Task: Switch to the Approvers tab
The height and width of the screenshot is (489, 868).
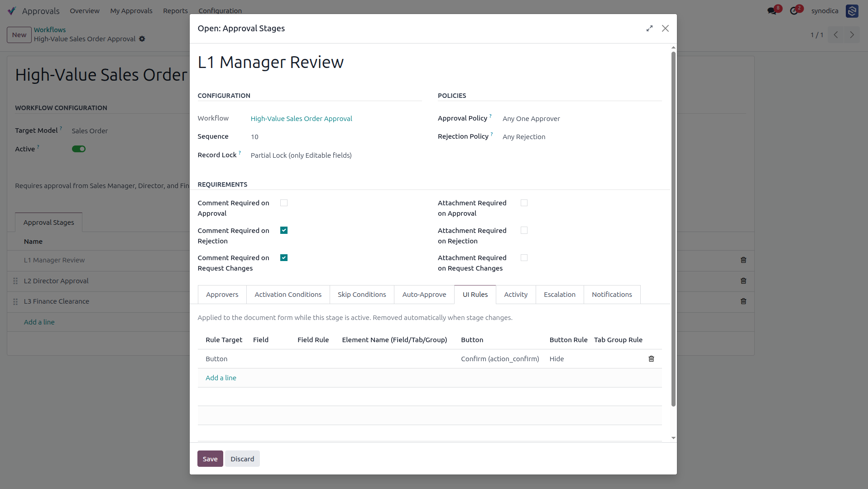Action: tap(222, 295)
